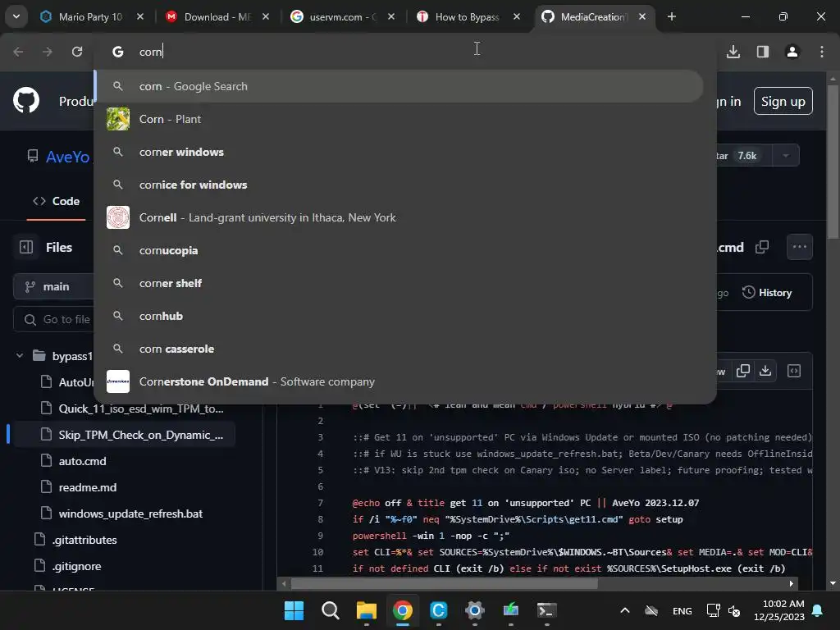Image resolution: width=840 pixels, height=630 pixels.
Task: Open windows_update_refresh.bat file
Action: (x=130, y=514)
